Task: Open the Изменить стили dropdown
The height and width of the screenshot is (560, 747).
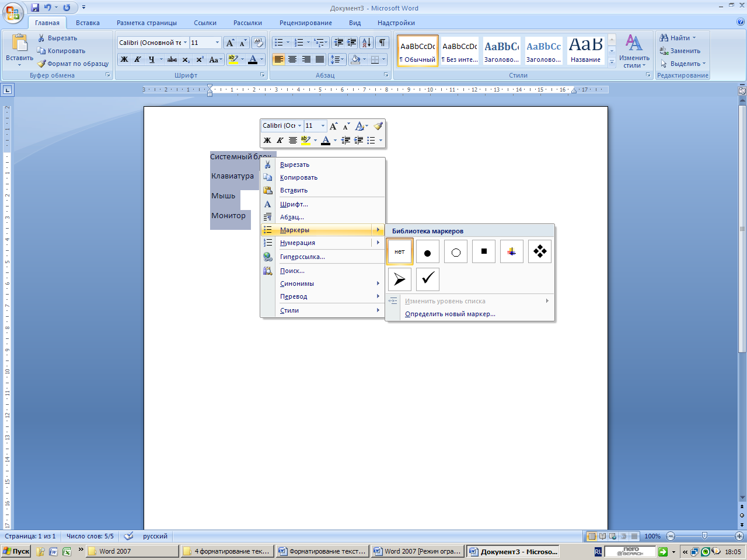Action: [x=634, y=51]
